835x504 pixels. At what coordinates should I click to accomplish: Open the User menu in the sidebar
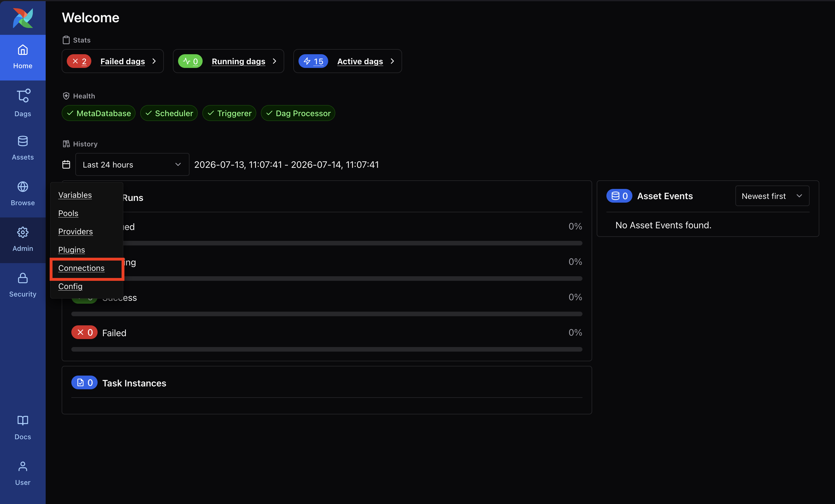(x=23, y=474)
